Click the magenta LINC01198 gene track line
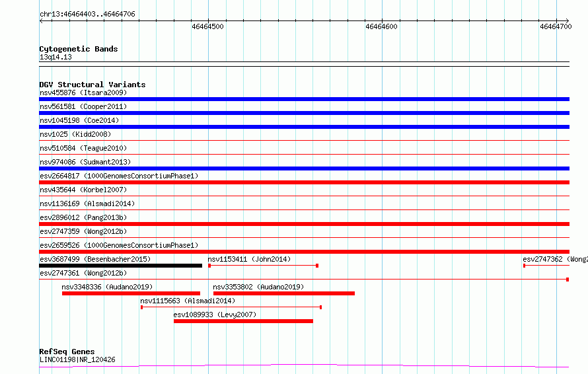The image size is (588, 374). coord(304,365)
